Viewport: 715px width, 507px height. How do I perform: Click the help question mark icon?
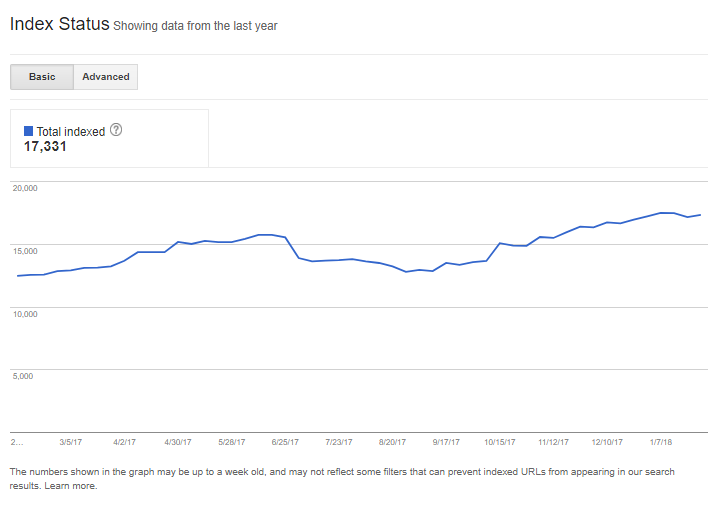click(x=116, y=130)
